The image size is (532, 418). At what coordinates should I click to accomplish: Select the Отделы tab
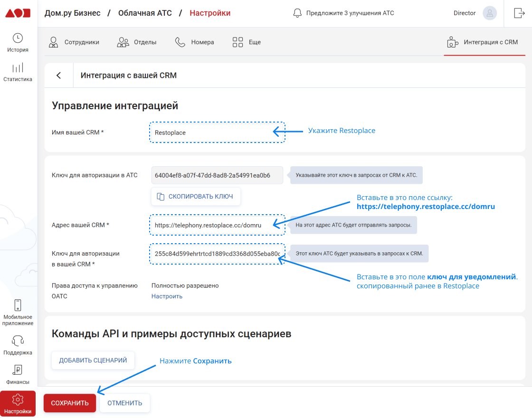pyautogui.click(x=138, y=42)
